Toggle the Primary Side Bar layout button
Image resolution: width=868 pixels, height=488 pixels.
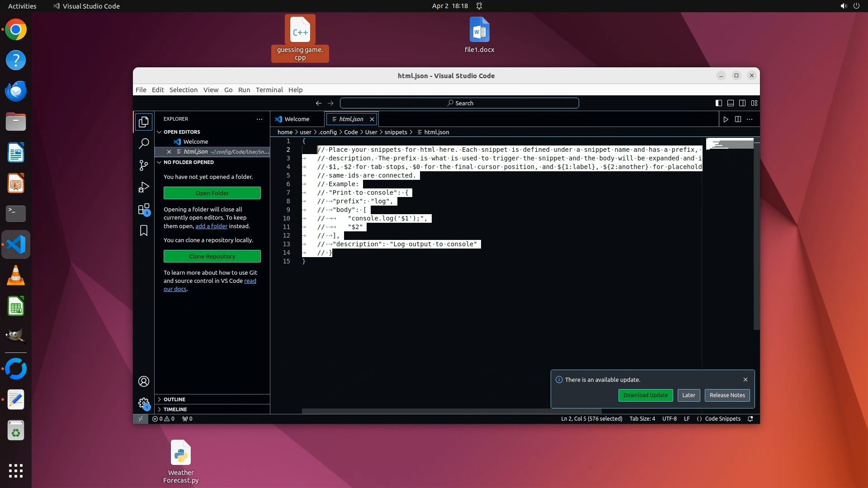718,103
